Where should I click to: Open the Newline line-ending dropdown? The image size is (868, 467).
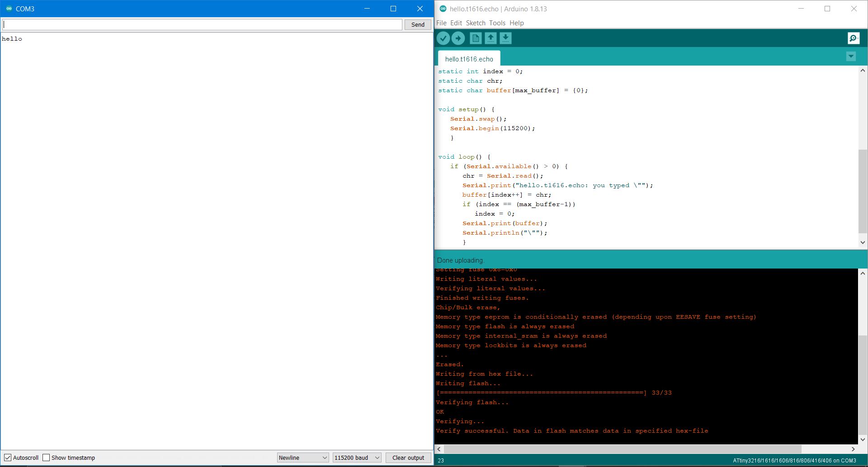coord(303,458)
